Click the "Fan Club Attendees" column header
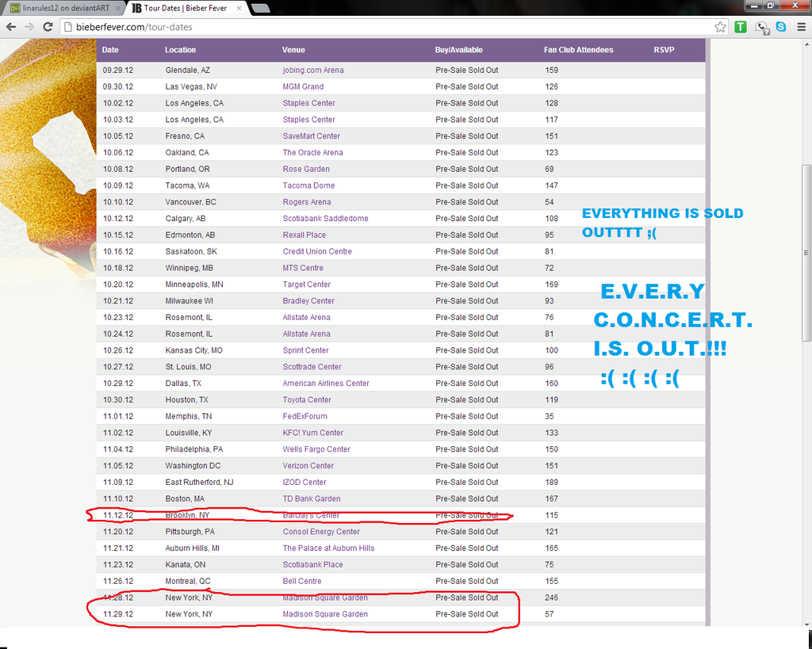 tap(578, 50)
